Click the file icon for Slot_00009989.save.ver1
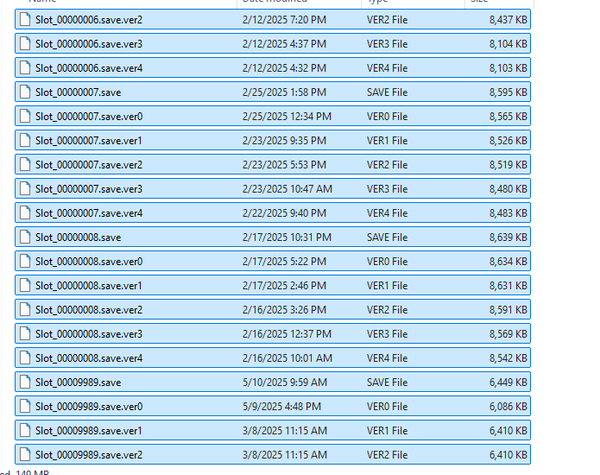Image resolution: width=600 pixels, height=475 pixels. pos(25,430)
